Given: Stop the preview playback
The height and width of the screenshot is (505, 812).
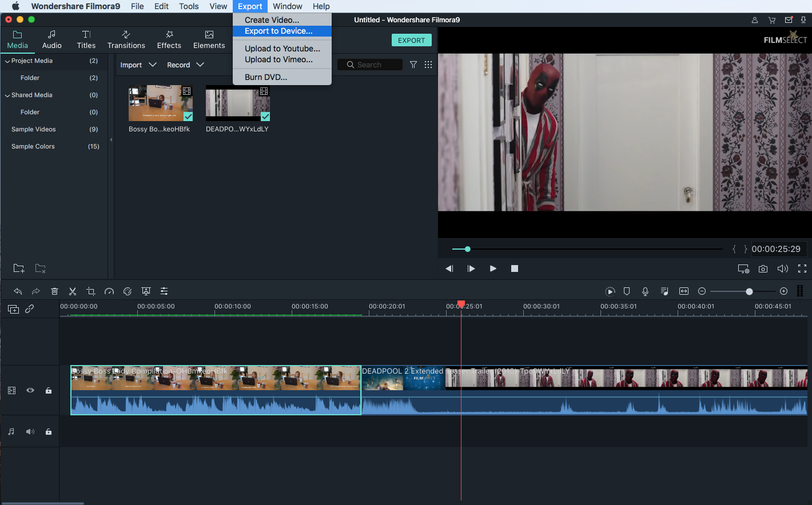Looking at the screenshot, I should pos(515,268).
